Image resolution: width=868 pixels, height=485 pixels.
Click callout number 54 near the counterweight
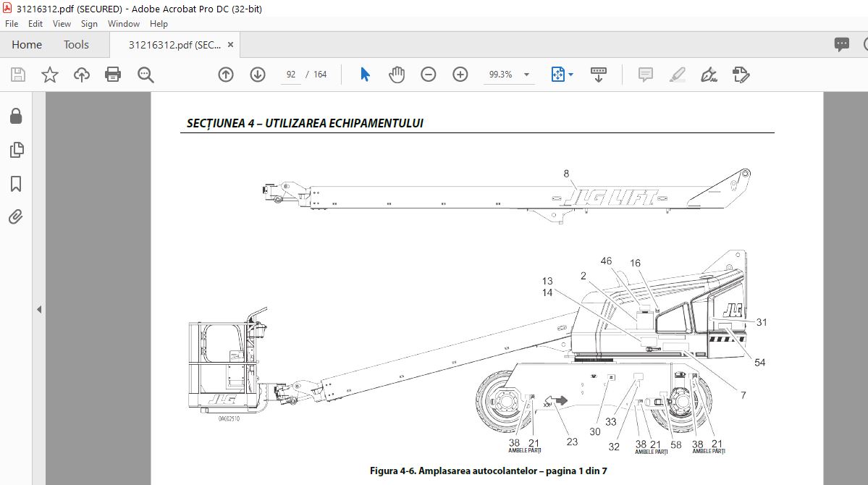(x=759, y=363)
